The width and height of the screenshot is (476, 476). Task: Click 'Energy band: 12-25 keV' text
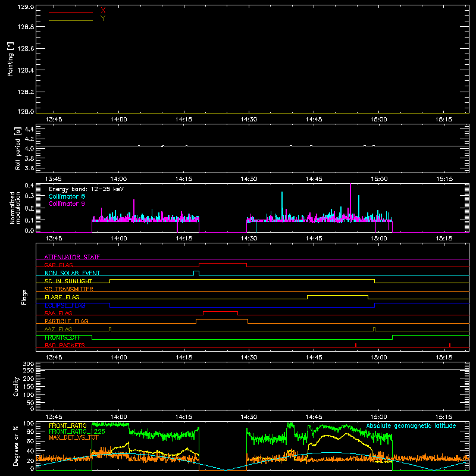pos(86,189)
